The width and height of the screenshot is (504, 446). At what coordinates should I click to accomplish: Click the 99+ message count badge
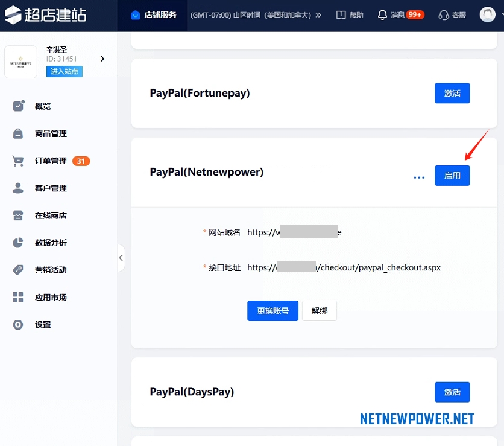[415, 15]
